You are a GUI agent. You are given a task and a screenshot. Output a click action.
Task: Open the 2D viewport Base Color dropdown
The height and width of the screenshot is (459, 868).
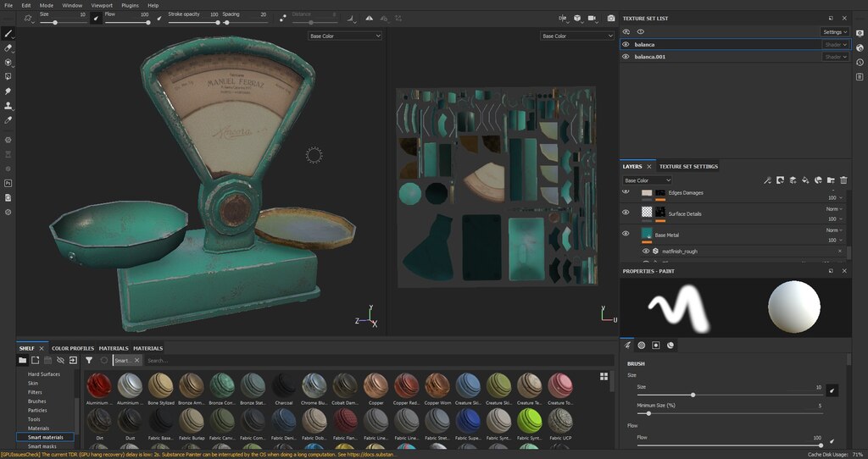[x=576, y=36]
